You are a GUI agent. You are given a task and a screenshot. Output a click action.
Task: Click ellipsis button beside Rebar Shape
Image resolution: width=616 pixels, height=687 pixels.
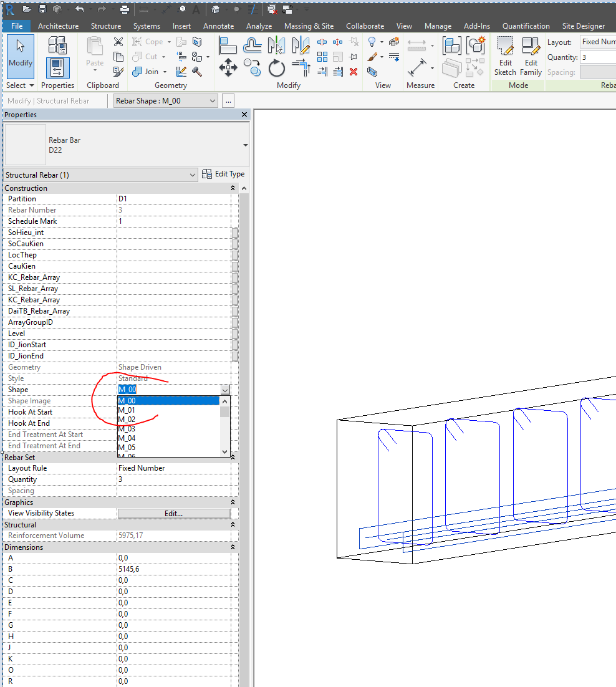coord(228,101)
